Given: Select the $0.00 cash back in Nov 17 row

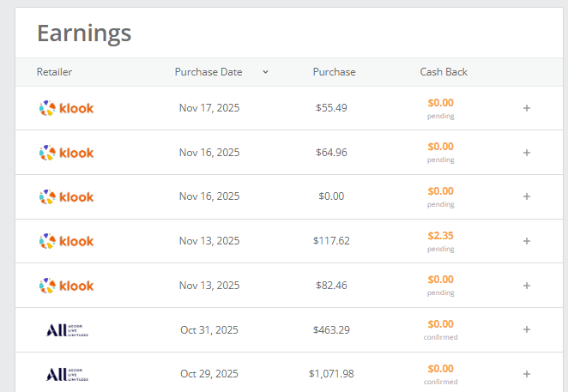Looking at the screenshot, I should [x=440, y=103].
